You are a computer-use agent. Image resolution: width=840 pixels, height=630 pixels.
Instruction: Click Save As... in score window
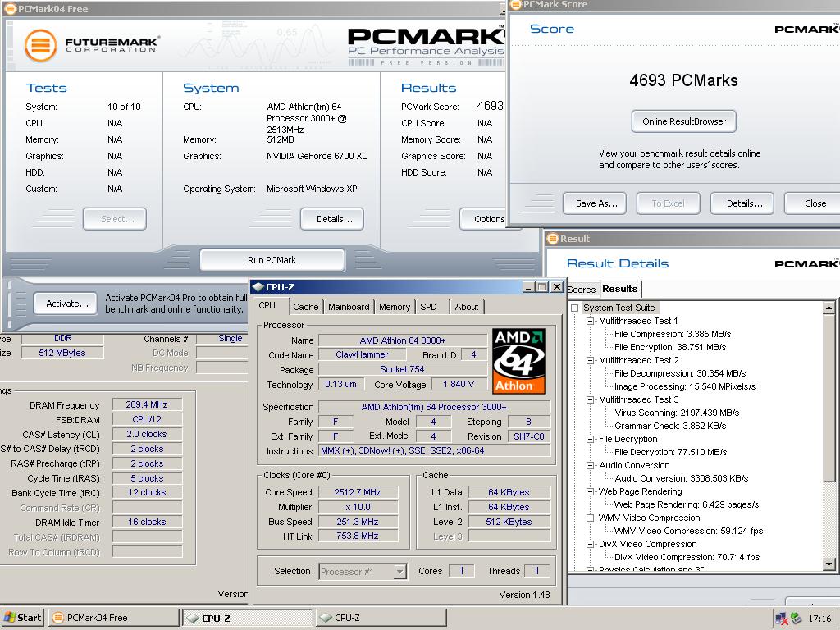click(x=595, y=203)
